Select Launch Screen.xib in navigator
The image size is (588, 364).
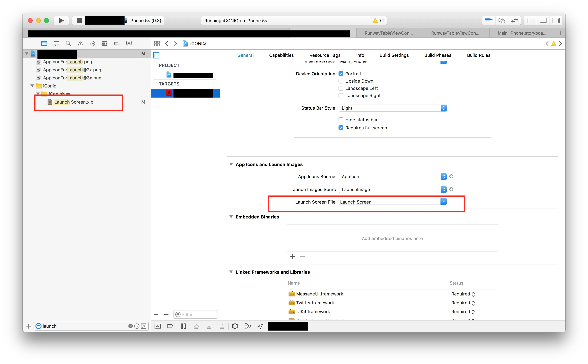click(x=74, y=102)
